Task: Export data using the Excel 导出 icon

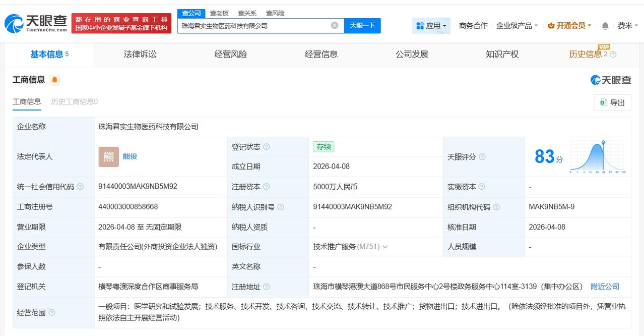Action: pyautogui.click(x=604, y=102)
